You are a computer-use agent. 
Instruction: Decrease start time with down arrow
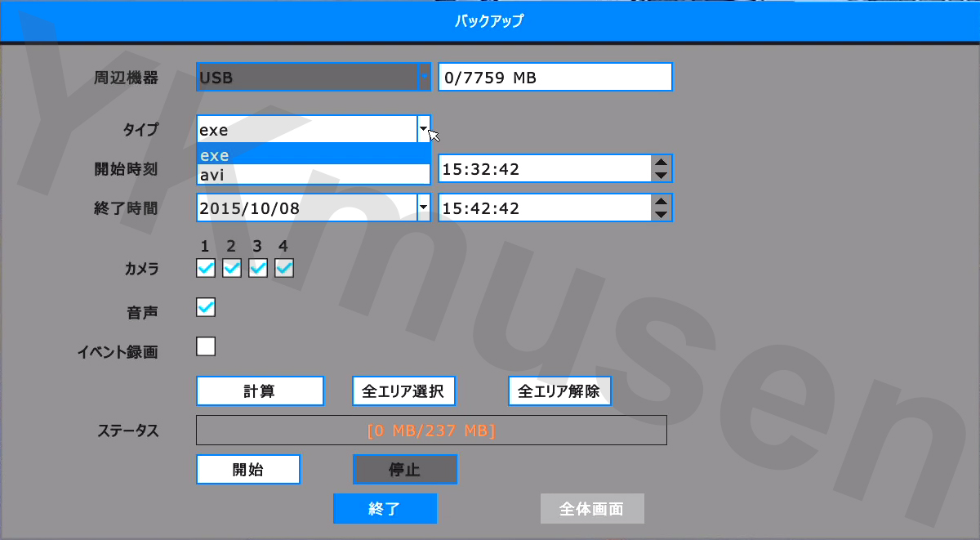[x=662, y=176]
